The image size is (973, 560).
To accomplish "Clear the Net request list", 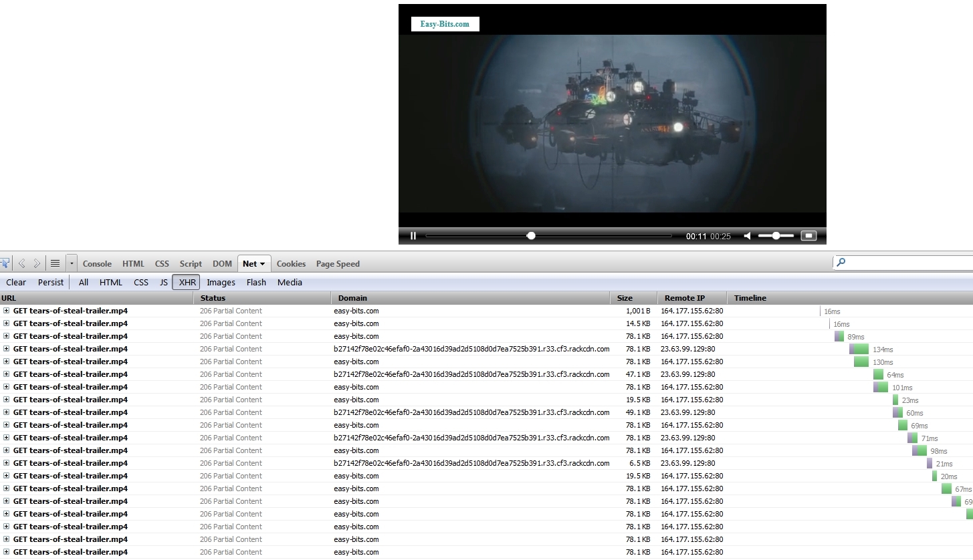I will [x=16, y=282].
